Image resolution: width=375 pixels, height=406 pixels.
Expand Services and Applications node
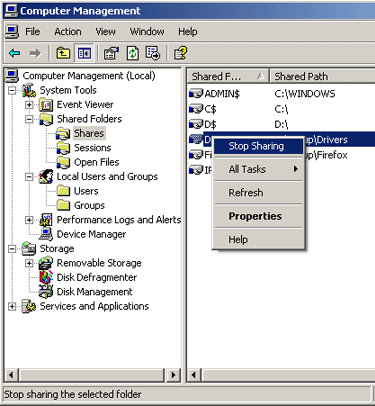pyautogui.click(x=12, y=306)
